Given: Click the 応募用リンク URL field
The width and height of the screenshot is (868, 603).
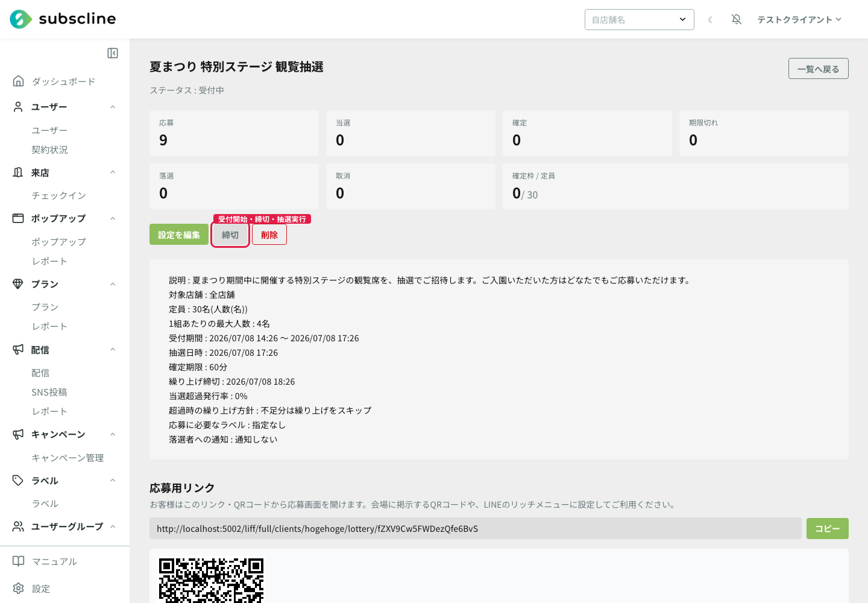Looking at the screenshot, I should 476,528.
